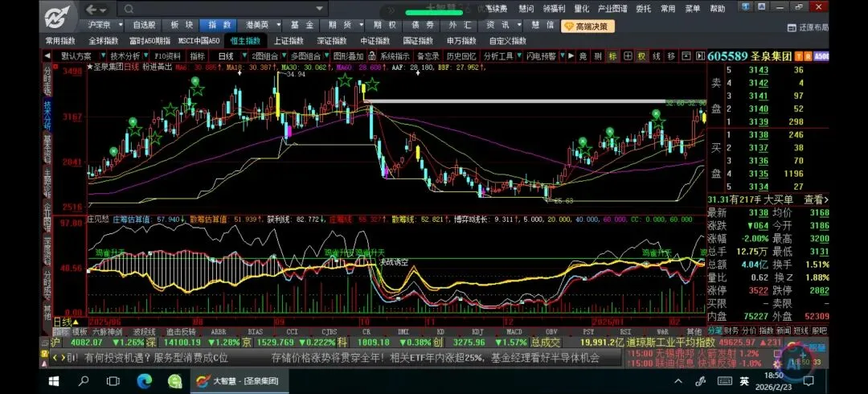This screenshot has height=394, width=868.
Task: Toggle the 权 adjustment icon
Action: point(641,56)
